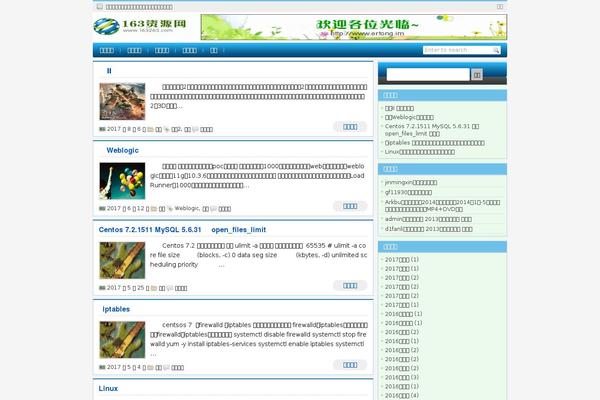The height and width of the screenshot is (400, 600).
Task: Click the first item in the blue navigation bar
Action: pos(106,50)
